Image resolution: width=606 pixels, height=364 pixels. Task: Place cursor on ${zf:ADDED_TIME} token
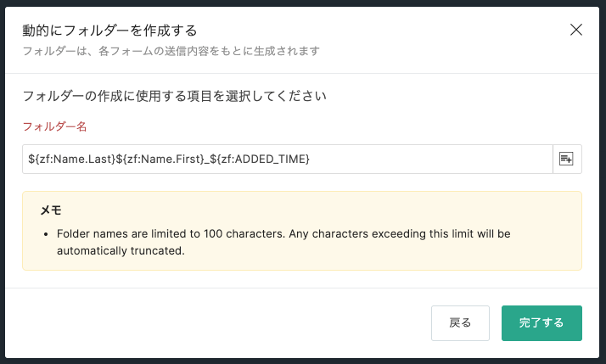[260, 159]
